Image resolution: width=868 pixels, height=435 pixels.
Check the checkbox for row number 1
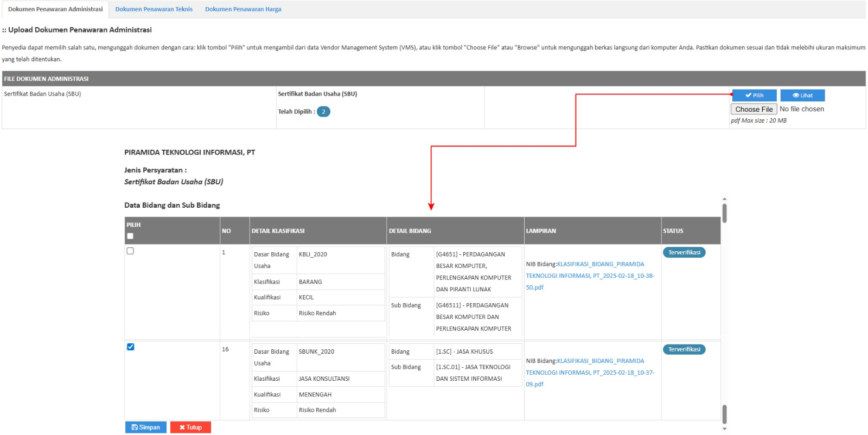point(130,251)
